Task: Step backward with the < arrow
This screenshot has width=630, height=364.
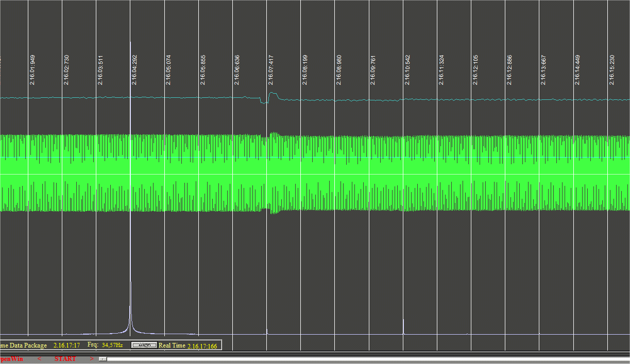Action: pyautogui.click(x=39, y=359)
